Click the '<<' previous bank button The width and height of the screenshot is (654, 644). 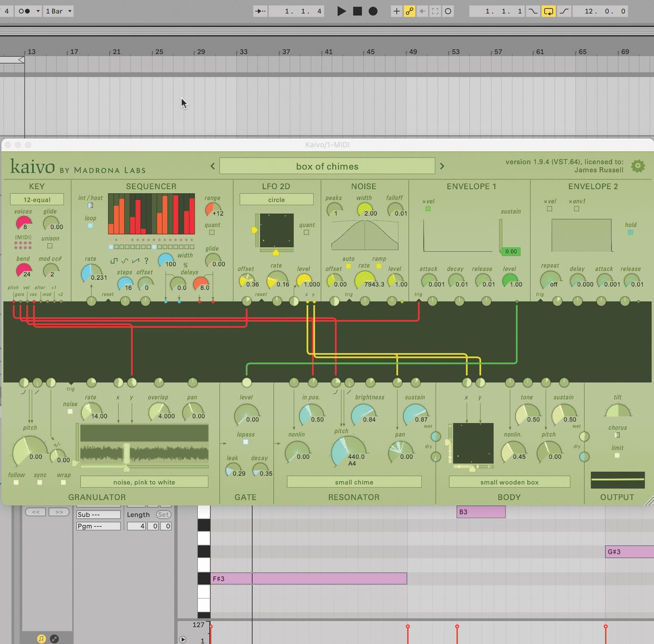pyautogui.click(x=36, y=511)
